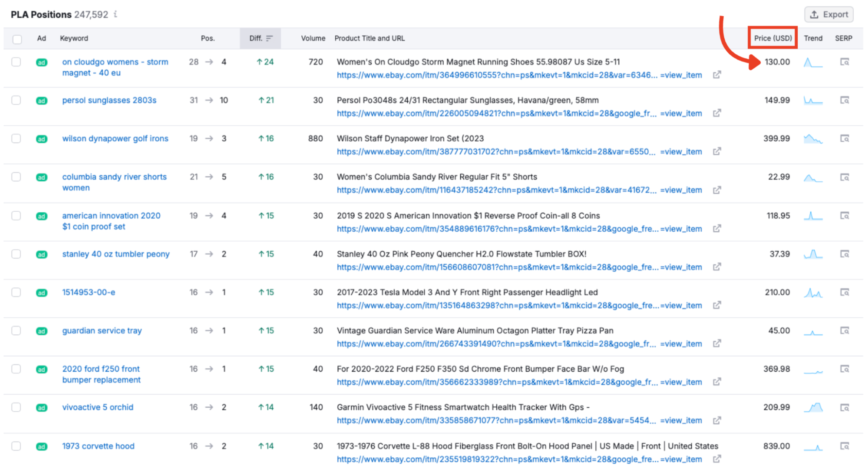Image resolution: width=868 pixels, height=472 pixels.
Task: Check the checkbox for stanley 40 oz tumbler peony
Action: [x=16, y=254]
